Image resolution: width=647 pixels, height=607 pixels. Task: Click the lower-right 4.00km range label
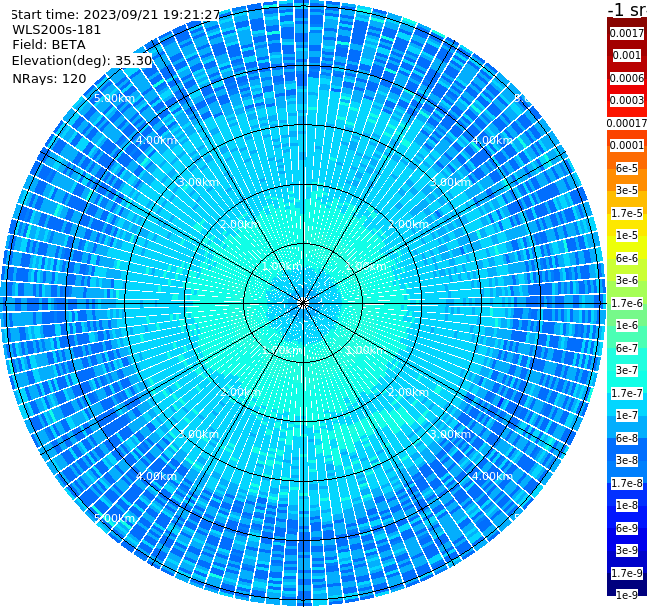coord(492,476)
